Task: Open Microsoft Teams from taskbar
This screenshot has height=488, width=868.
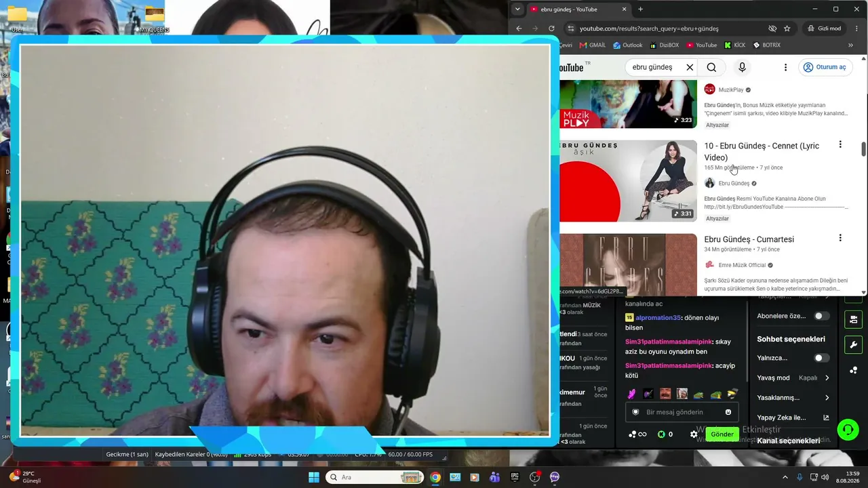Action: [495, 477]
